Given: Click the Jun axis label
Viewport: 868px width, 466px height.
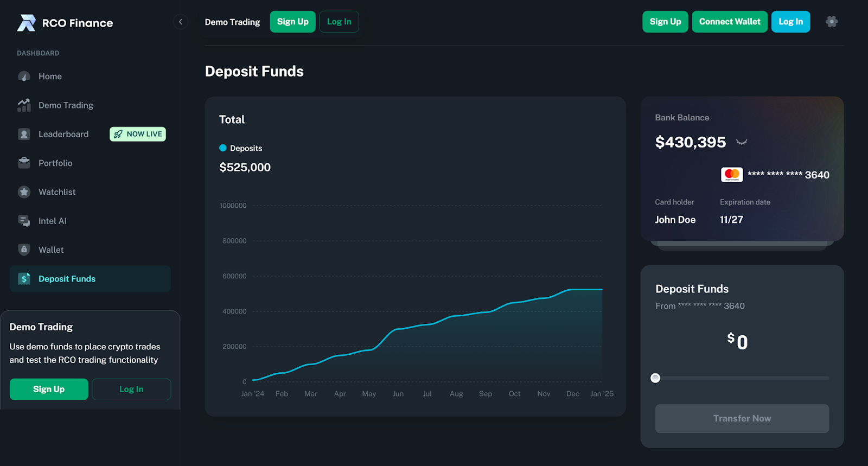Looking at the screenshot, I should 398,394.
